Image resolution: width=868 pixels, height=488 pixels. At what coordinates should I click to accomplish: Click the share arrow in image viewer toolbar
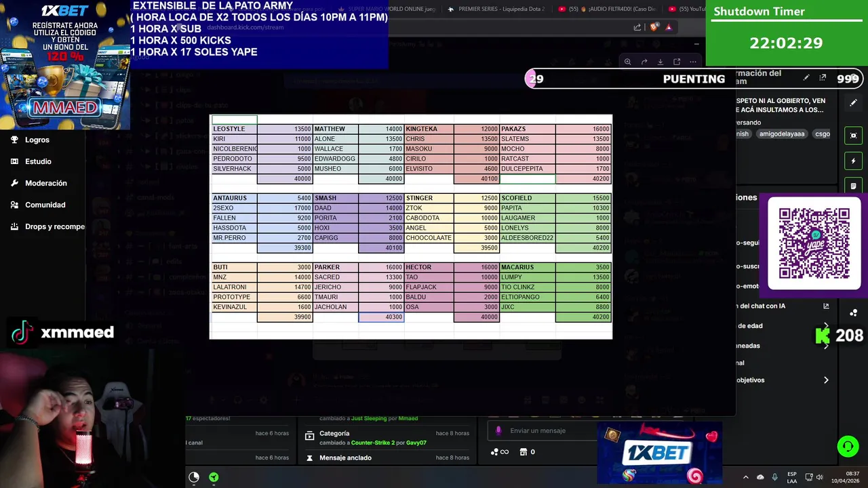644,62
